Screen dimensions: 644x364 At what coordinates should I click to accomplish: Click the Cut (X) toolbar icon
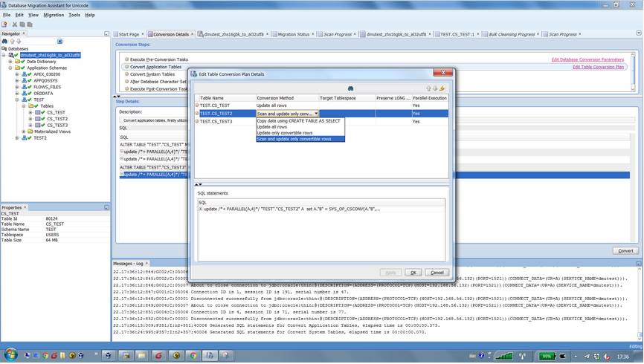(x=15, y=25)
